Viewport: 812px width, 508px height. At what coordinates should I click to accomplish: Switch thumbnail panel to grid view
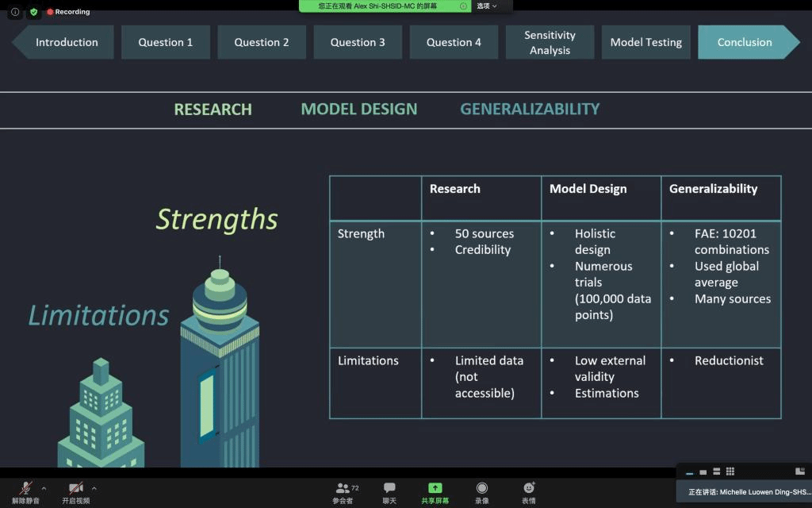click(730, 471)
